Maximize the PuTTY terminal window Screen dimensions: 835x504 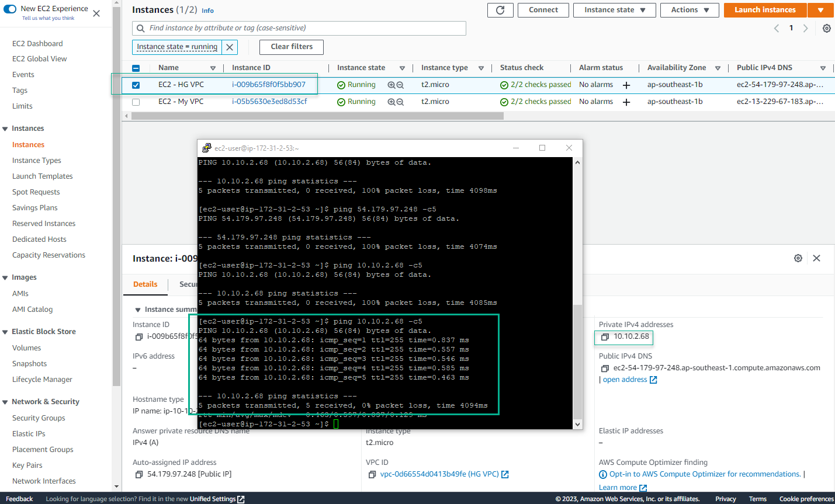(x=542, y=148)
